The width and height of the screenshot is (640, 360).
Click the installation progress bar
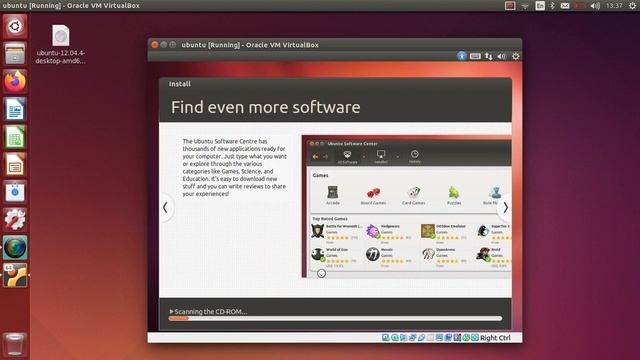point(336,318)
